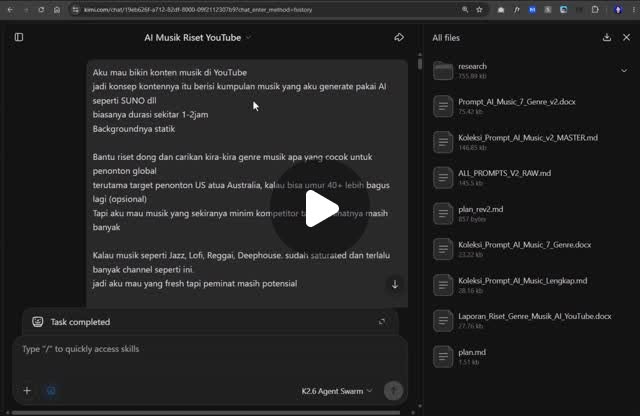Bookmark this page with star icon
Screen dimensions: 640x416
pyautogui.click(x=479, y=9)
